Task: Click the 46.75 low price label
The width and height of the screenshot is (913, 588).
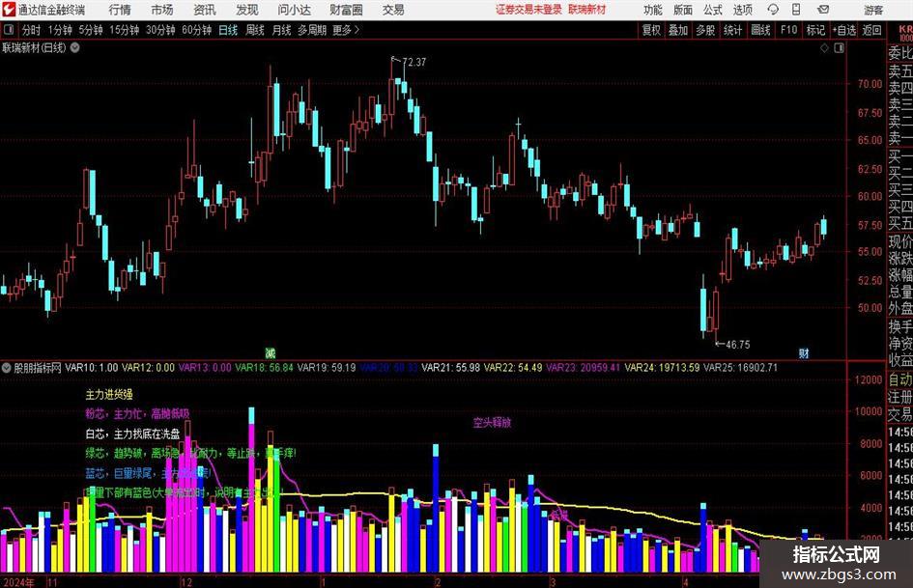Action: pyautogui.click(x=738, y=345)
